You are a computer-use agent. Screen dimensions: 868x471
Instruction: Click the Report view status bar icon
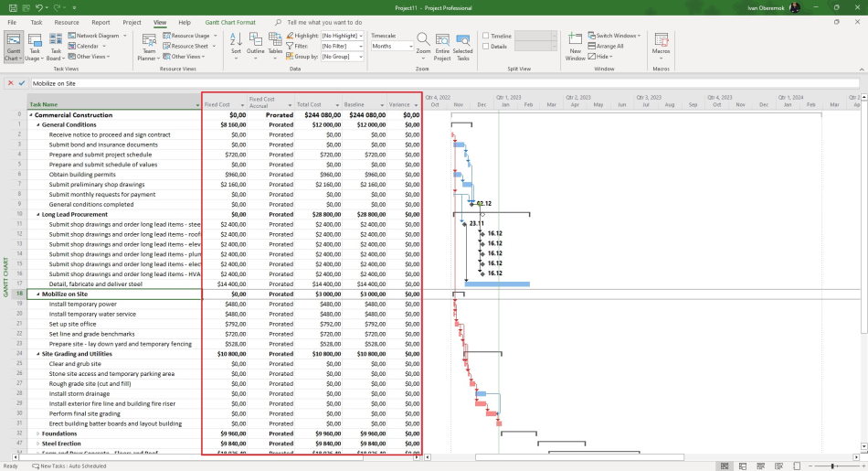click(x=797, y=466)
